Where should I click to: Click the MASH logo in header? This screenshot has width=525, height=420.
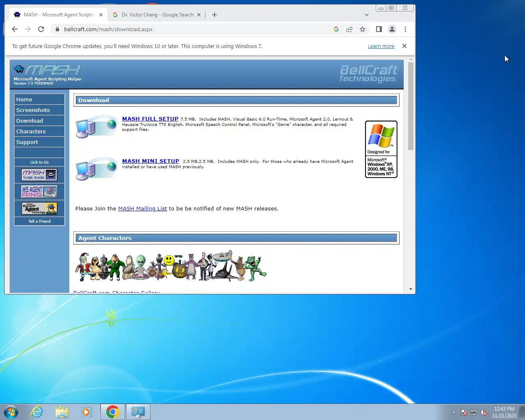point(48,74)
